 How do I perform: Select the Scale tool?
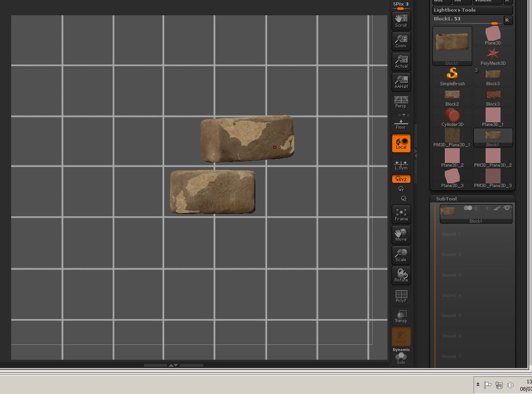point(401,255)
